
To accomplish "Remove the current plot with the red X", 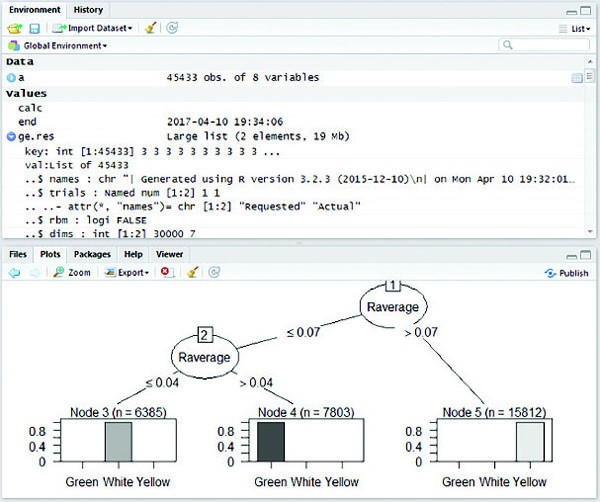I will click(166, 272).
